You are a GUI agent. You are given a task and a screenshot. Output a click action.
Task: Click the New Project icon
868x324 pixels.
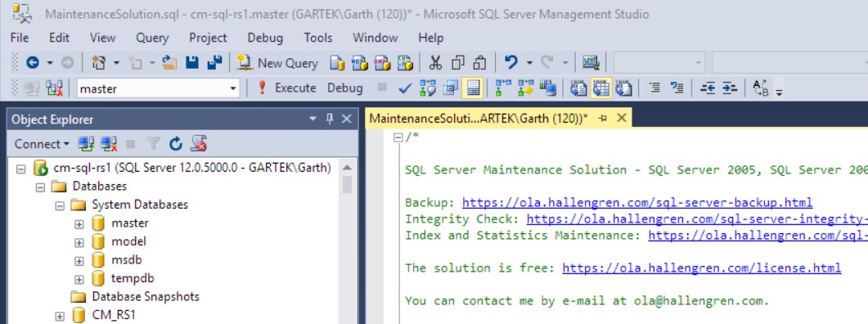(x=98, y=63)
